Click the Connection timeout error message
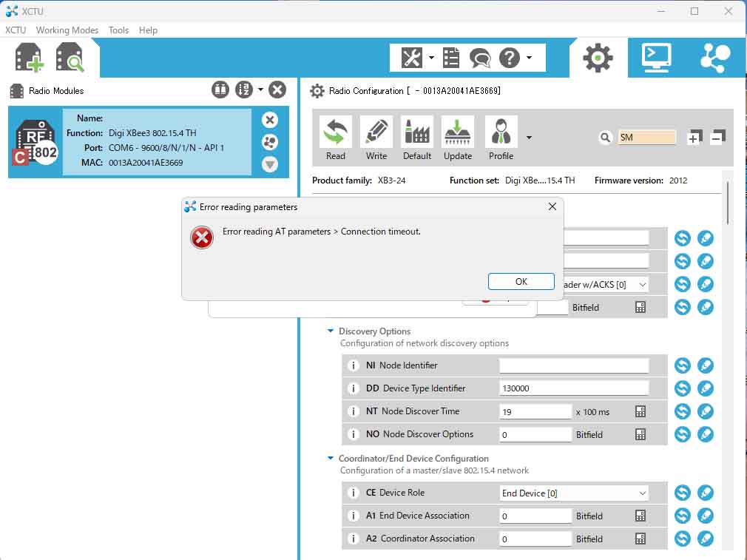Viewport: 747px width, 560px height. (322, 232)
